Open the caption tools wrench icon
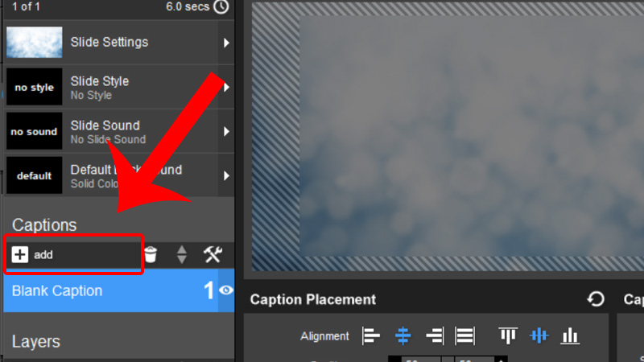Screen dimensions: 644x362 click(213, 254)
